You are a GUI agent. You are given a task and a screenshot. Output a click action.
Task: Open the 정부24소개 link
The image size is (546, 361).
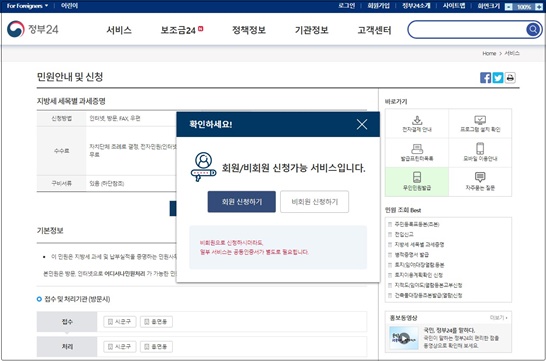pos(416,6)
